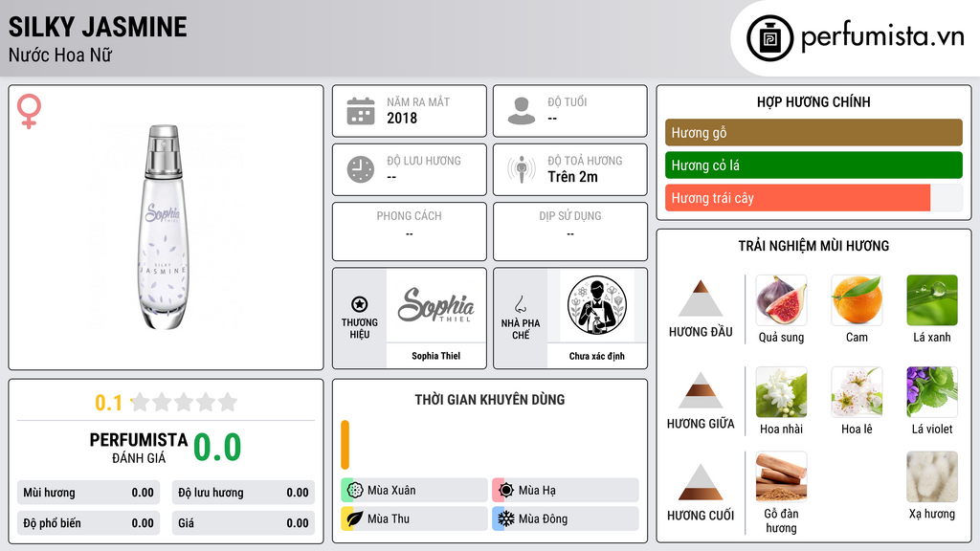Click the Độ phổ biến 0.00 score row
The height and width of the screenshot is (551, 980).
point(88,523)
